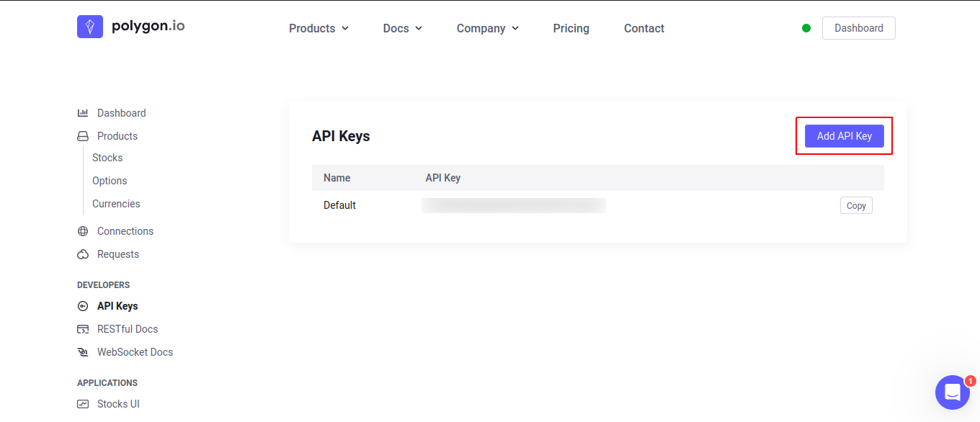The width and height of the screenshot is (980, 422).
Task: Open Requests in the sidebar
Action: tap(118, 254)
